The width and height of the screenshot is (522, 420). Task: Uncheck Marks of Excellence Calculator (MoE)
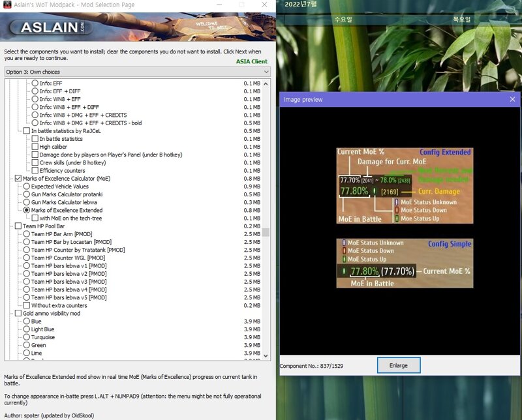point(18,179)
